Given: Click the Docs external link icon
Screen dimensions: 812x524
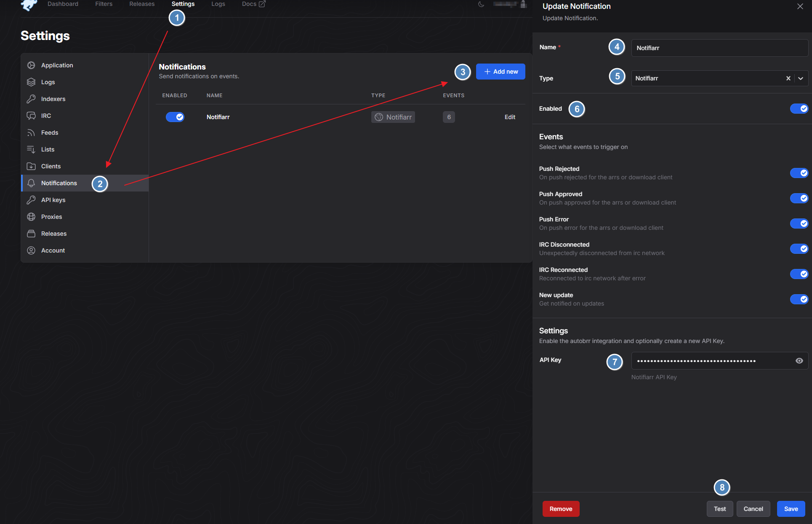Looking at the screenshot, I should (x=262, y=4).
